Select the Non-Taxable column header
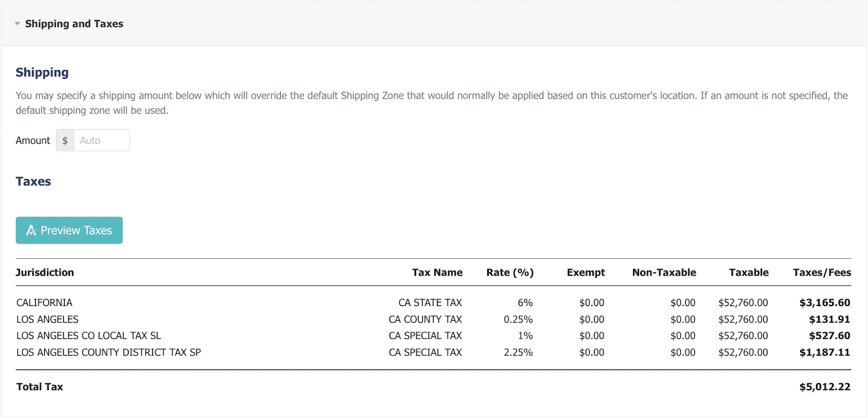Image resolution: width=868 pixels, height=419 pixels. tap(663, 272)
